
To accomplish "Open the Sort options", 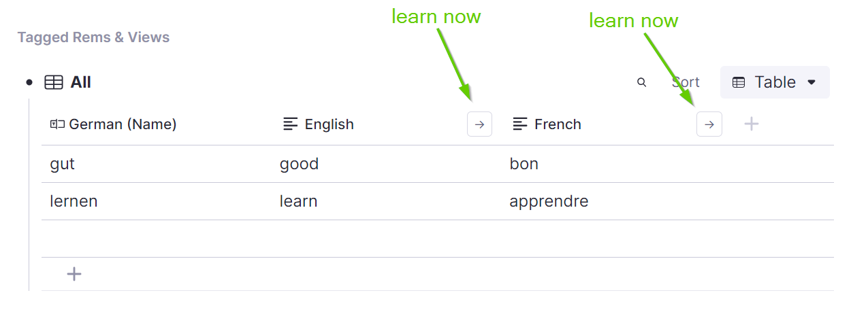I will 686,82.
